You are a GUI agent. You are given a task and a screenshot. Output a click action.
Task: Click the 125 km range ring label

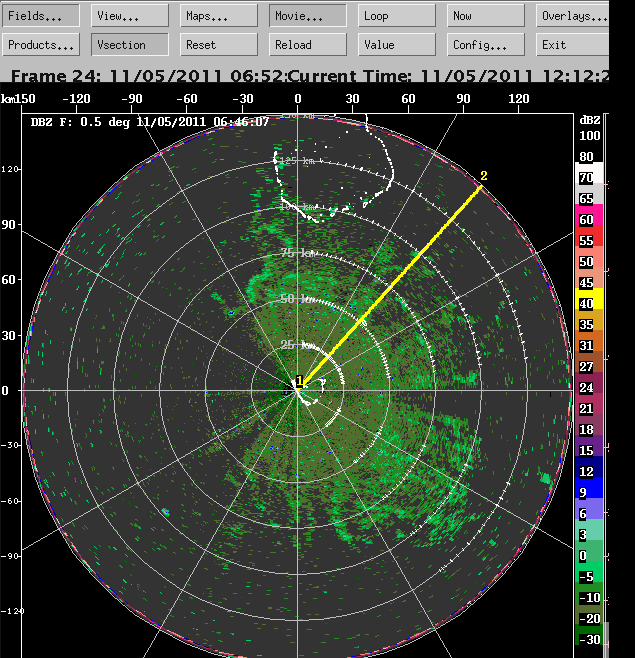pos(297,161)
